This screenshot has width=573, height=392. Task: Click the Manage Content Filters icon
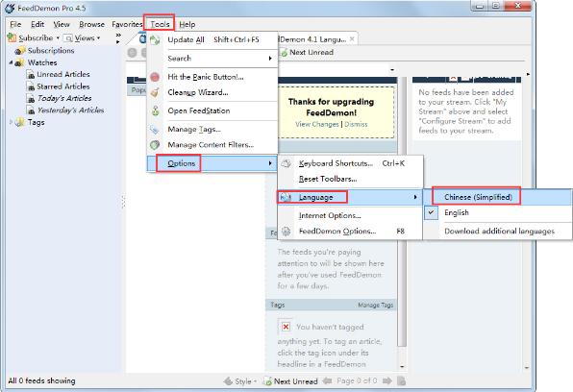click(x=155, y=145)
